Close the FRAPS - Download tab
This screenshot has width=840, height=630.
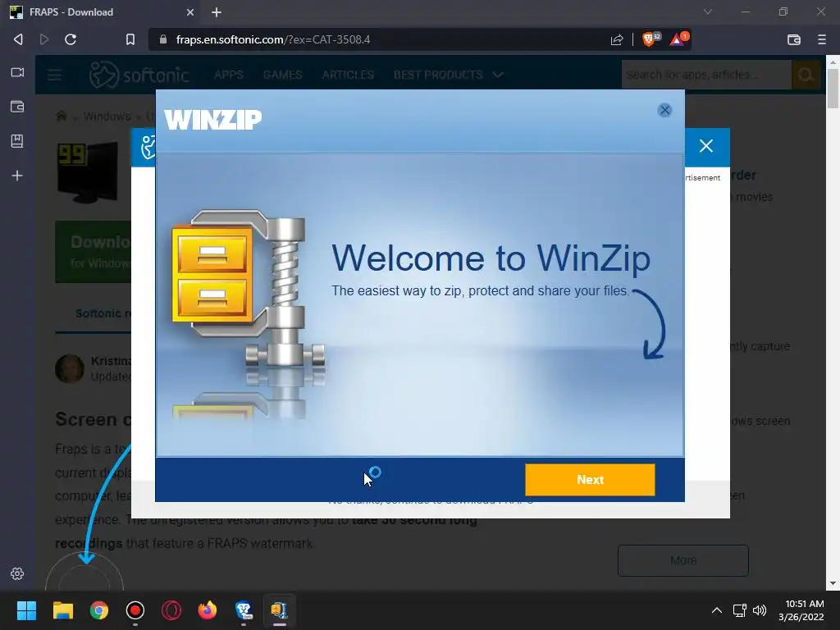point(190,12)
